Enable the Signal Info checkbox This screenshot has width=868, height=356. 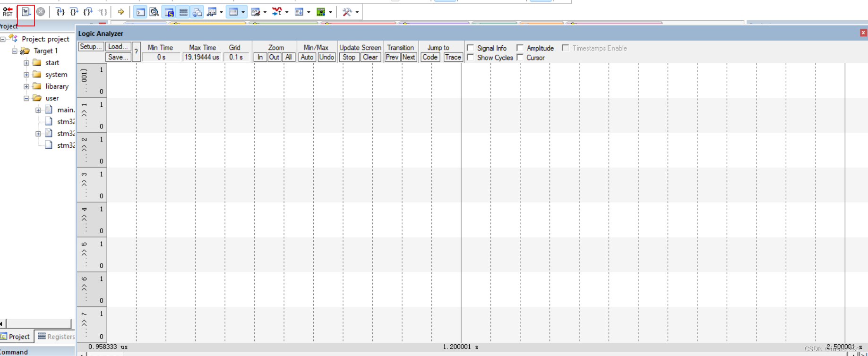click(x=471, y=48)
